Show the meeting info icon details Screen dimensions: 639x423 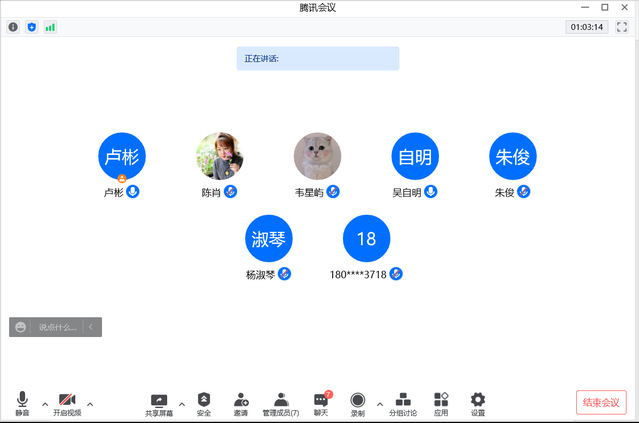pos(13,27)
